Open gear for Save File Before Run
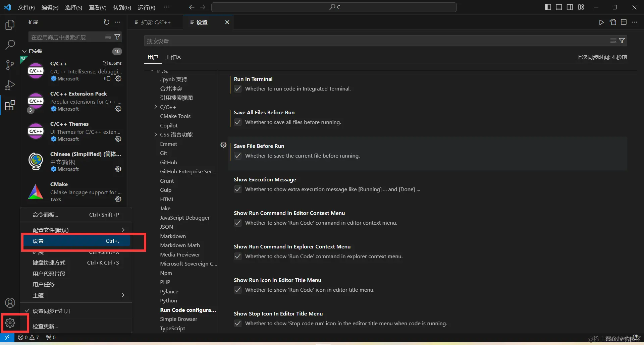The height and width of the screenshot is (345, 644). (x=223, y=145)
